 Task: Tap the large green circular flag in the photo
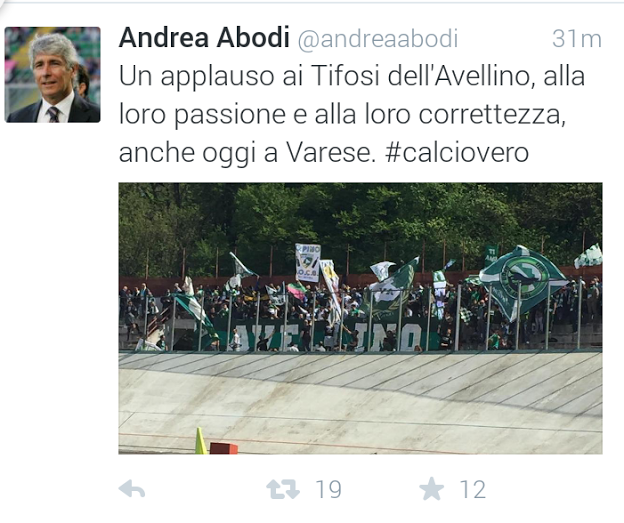(x=522, y=281)
